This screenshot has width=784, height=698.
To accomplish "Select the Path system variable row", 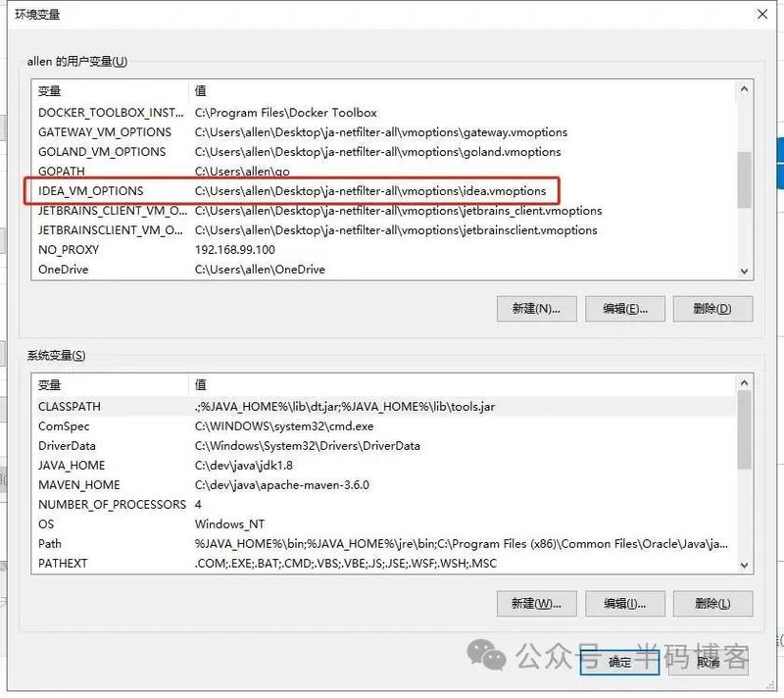I will click(x=50, y=544).
